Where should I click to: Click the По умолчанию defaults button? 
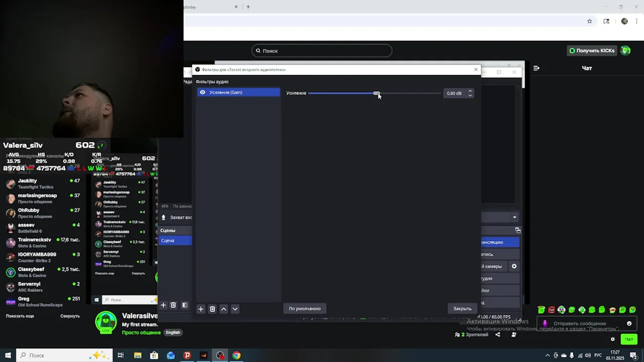coord(305,309)
